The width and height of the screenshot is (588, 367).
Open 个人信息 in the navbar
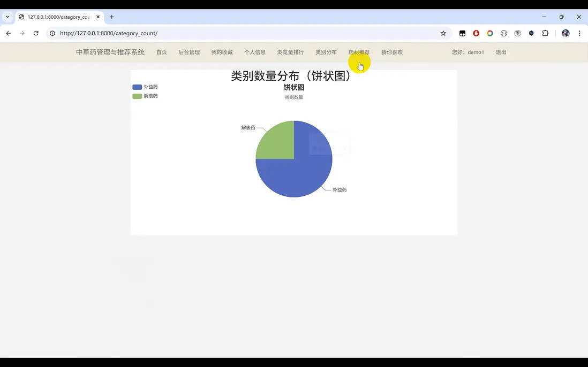255,52
